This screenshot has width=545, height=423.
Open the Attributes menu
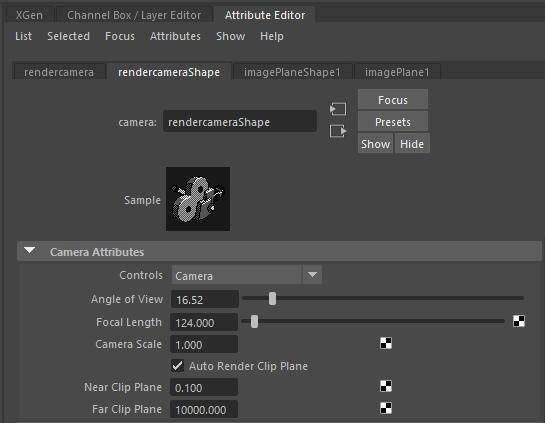tap(175, 36)
